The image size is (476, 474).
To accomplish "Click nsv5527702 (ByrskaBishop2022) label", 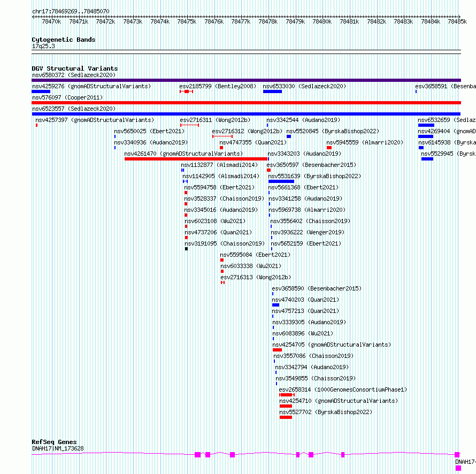I will coord(326,412).
